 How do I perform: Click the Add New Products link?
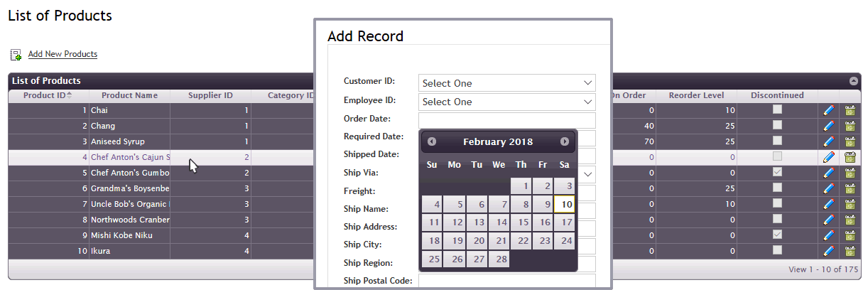click(x=63, y=54)
